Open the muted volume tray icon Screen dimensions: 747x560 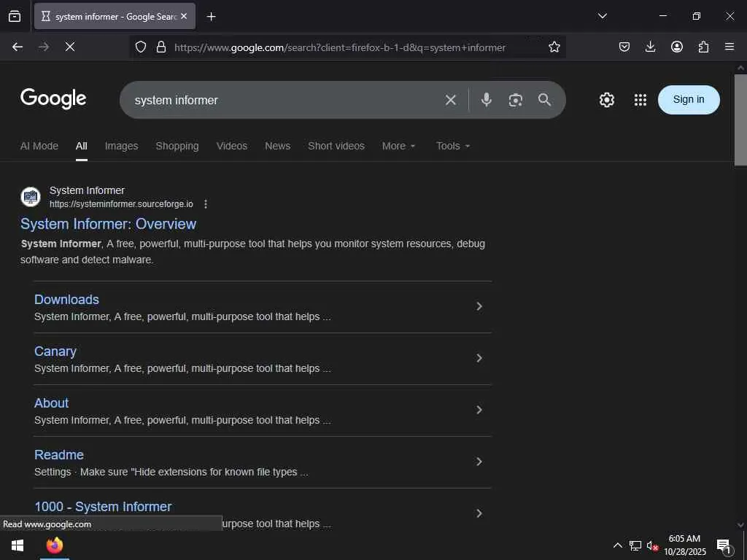[652, 545]
